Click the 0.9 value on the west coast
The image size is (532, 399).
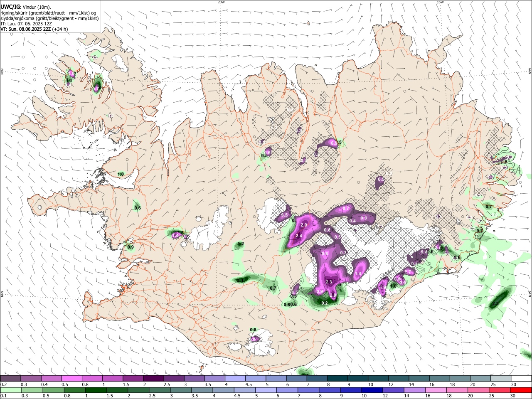[130, 247]
